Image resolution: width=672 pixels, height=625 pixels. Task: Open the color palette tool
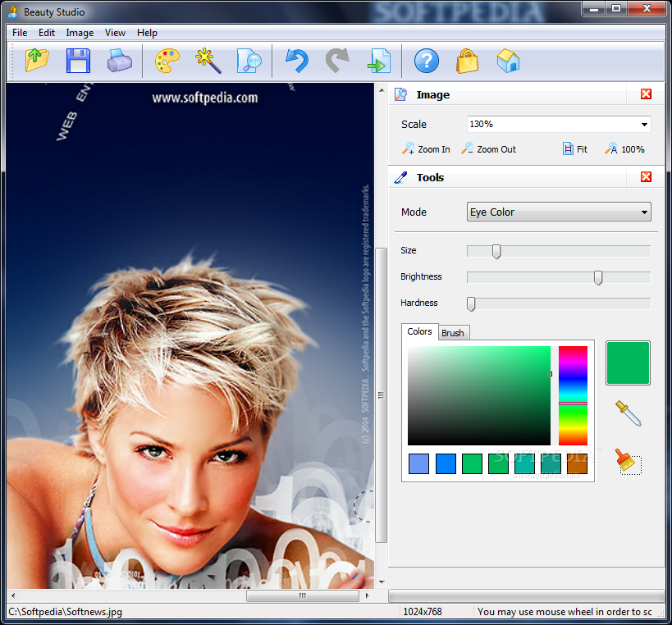(167, 61)
